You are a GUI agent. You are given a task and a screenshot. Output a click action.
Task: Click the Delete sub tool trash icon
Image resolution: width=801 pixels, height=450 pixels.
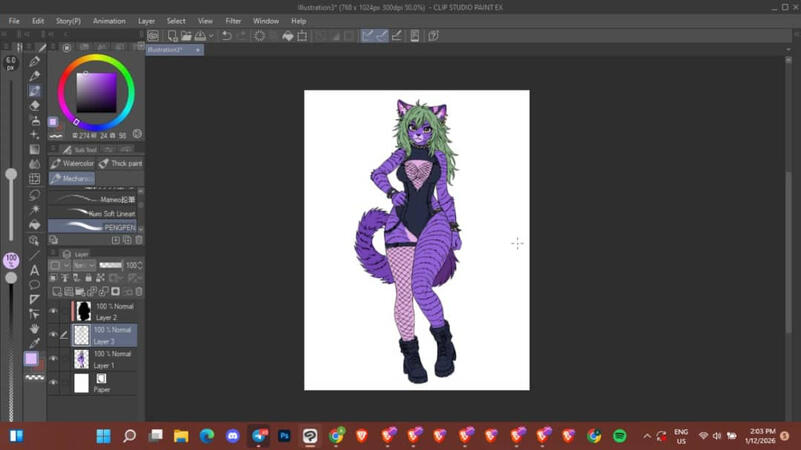point(139,240)
